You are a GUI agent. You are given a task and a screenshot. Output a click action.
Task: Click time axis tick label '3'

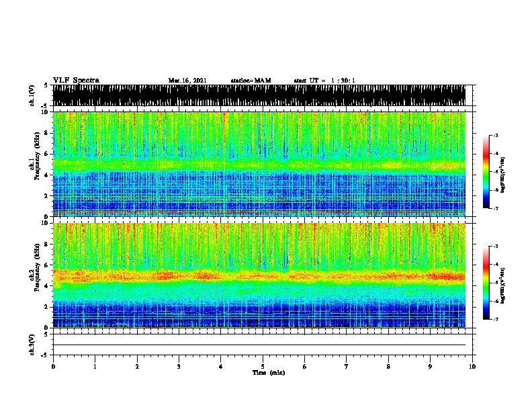(179, 367)
